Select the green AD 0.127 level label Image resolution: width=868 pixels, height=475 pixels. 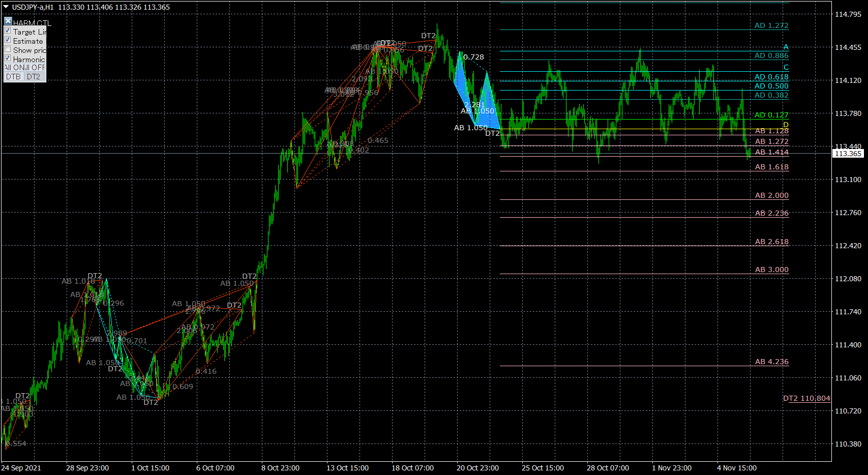[771, 115]
